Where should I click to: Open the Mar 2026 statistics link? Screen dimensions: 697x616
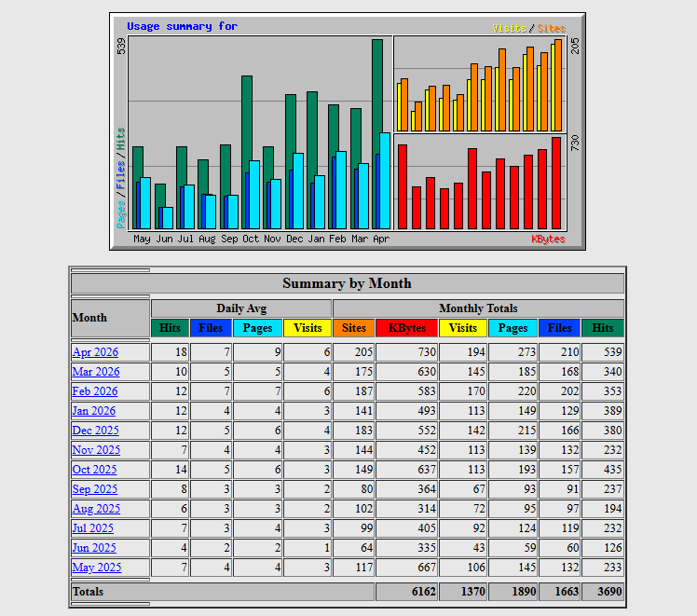95,372
